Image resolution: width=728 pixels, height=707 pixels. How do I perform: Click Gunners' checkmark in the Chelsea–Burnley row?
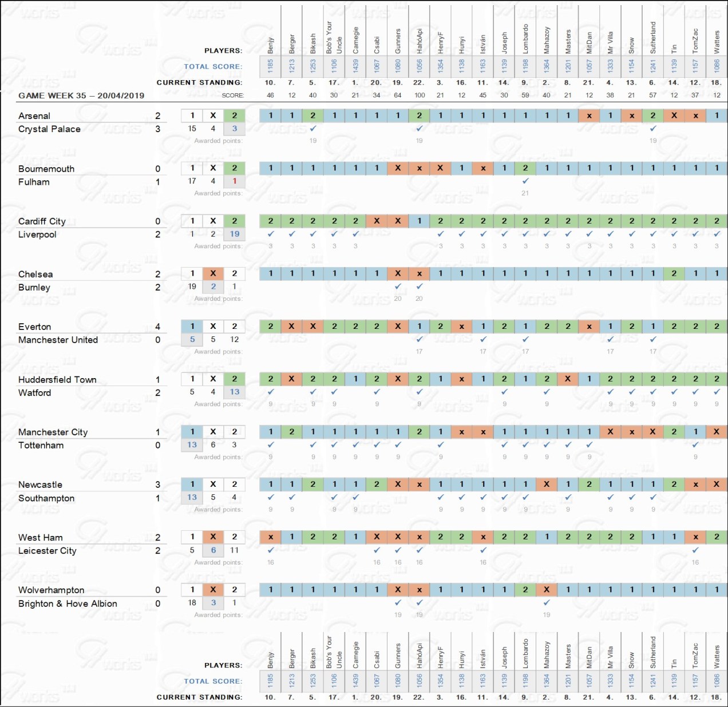[398, 286]
